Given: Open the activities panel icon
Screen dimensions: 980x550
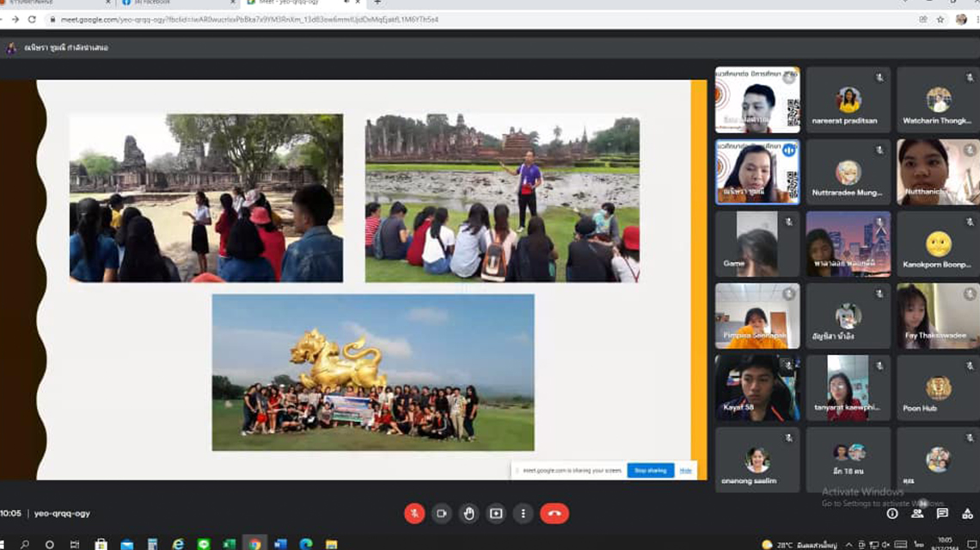Looking at the screenshot, I should (x=967, y=514).
